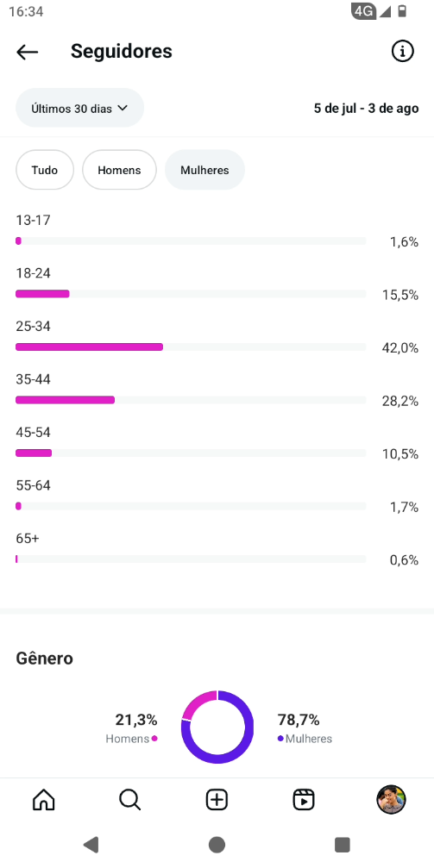Click the 35-44 age group bar
This screenshot has height=868, width=434.
click(191, 400)
